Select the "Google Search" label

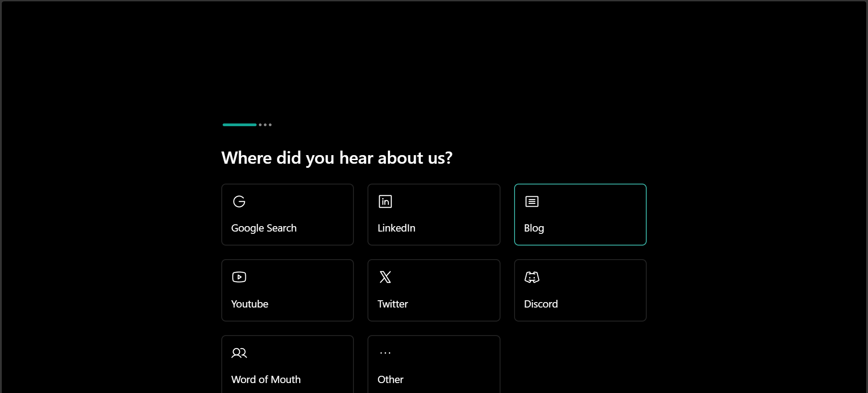(264, 228)
